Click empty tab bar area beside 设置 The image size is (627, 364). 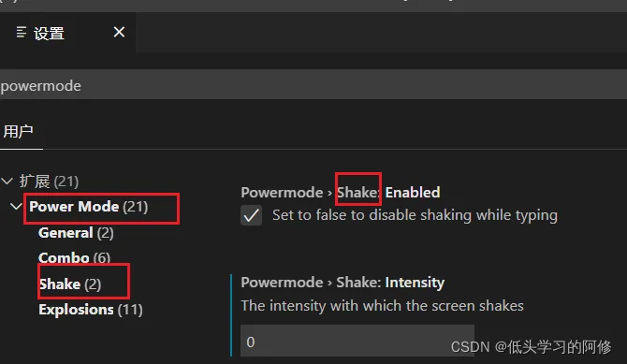click(382, 33)
